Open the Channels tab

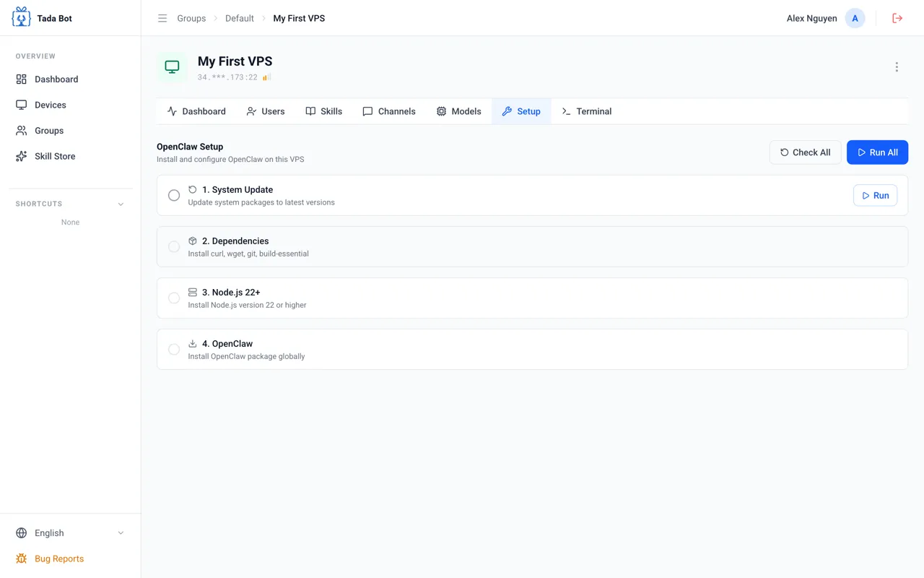[x=389, y=111]
